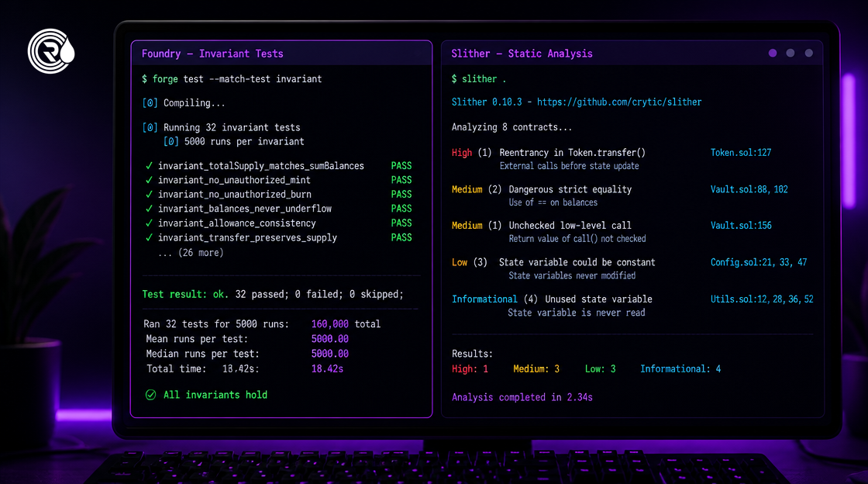Click the invariant_allowance_consistency test name
Screen dimensions: 868x484
[x=237, y=223]
